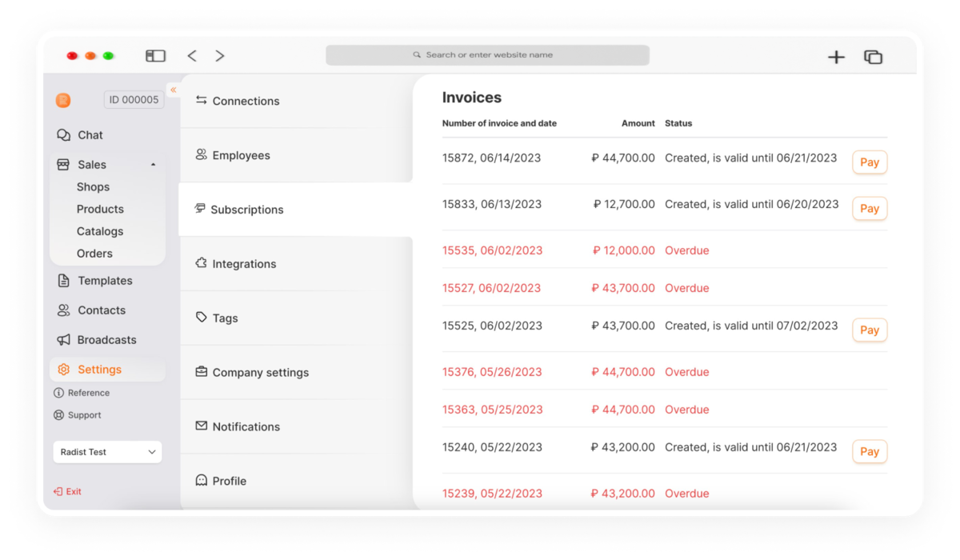Open Support via headset icon
Image resolution: width=960 pixels, height=560 pixels.
58,415
